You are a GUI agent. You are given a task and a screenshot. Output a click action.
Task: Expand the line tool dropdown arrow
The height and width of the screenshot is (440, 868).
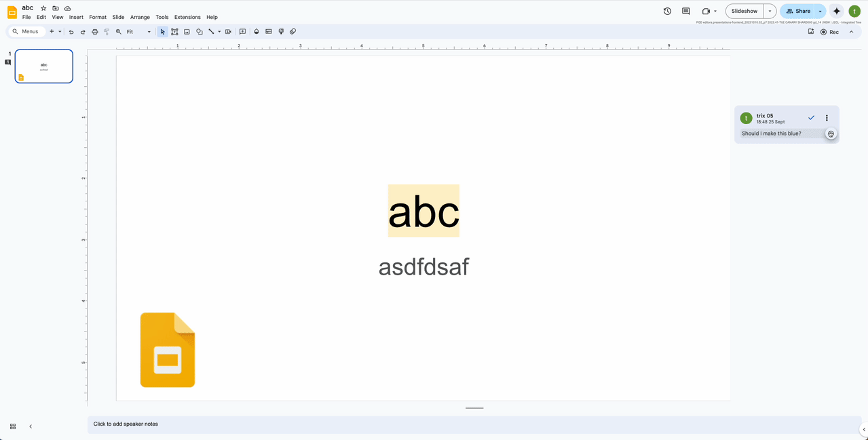(x=219, y=31)
